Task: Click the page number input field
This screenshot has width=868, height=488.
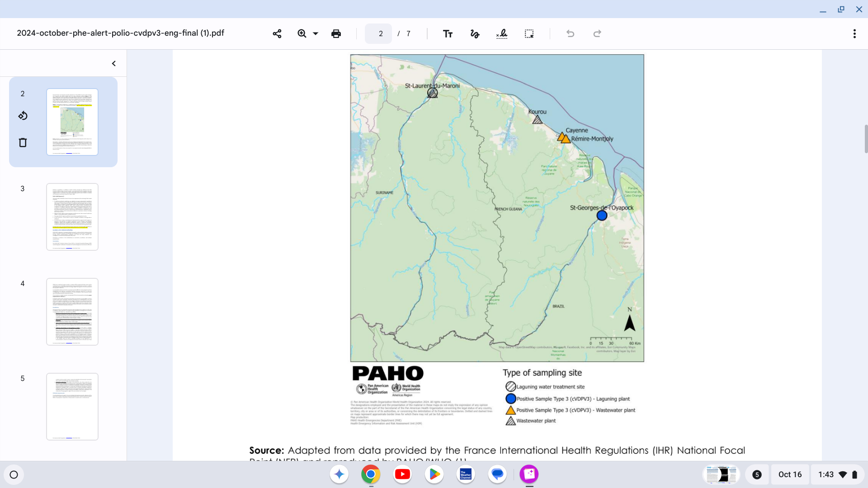Action: coord(378,34)
